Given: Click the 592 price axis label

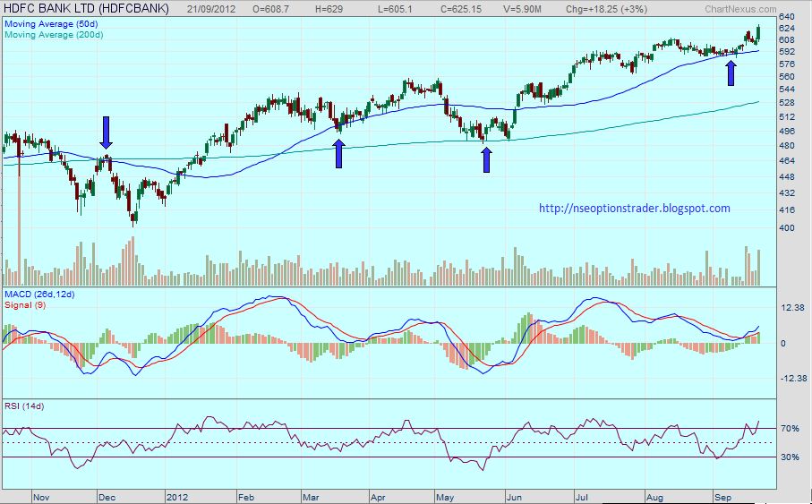Looking at the screenshot, I should [x=787, y=52].
